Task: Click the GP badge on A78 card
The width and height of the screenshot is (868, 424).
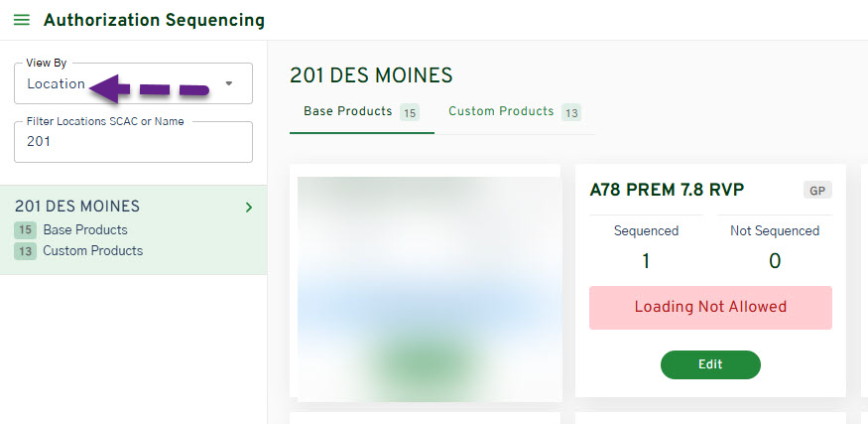Action: tap(817, 191)
